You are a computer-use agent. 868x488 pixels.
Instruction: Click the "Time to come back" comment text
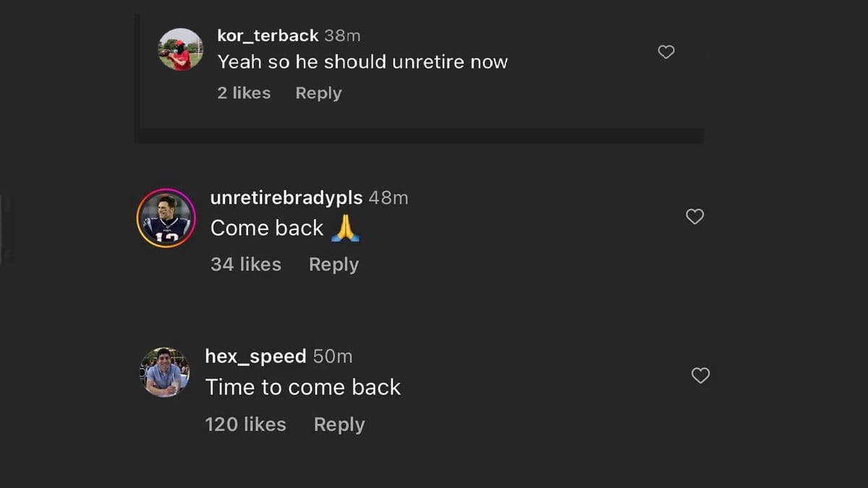(x=302, y=388)
